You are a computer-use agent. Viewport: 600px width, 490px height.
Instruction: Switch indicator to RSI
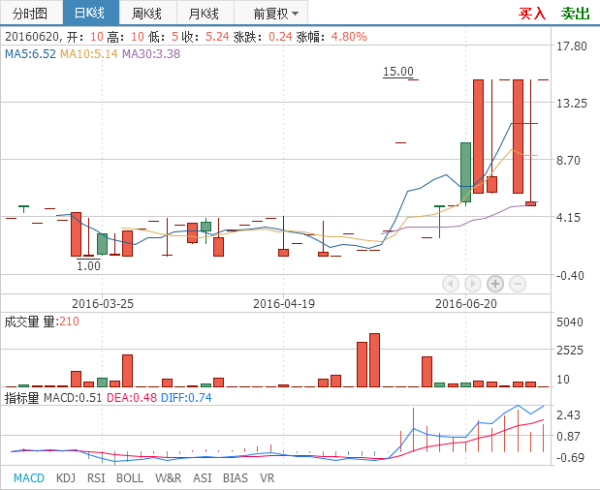click(96, 478)
